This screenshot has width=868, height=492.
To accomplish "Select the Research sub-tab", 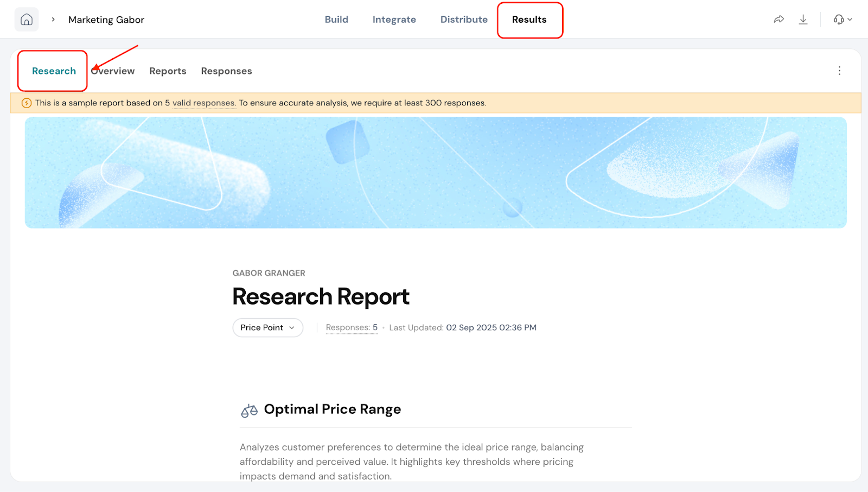I will point(54,71).
